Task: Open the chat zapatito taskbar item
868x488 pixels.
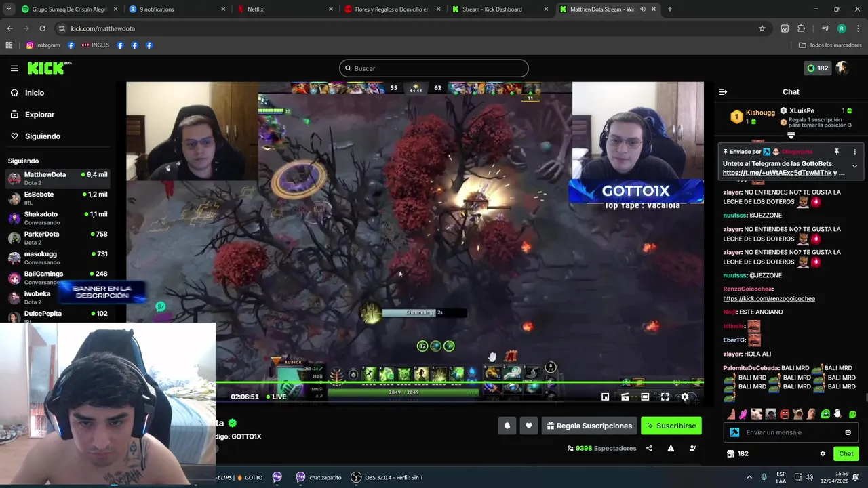Action: pyautogui.click(x=318, y=477)
